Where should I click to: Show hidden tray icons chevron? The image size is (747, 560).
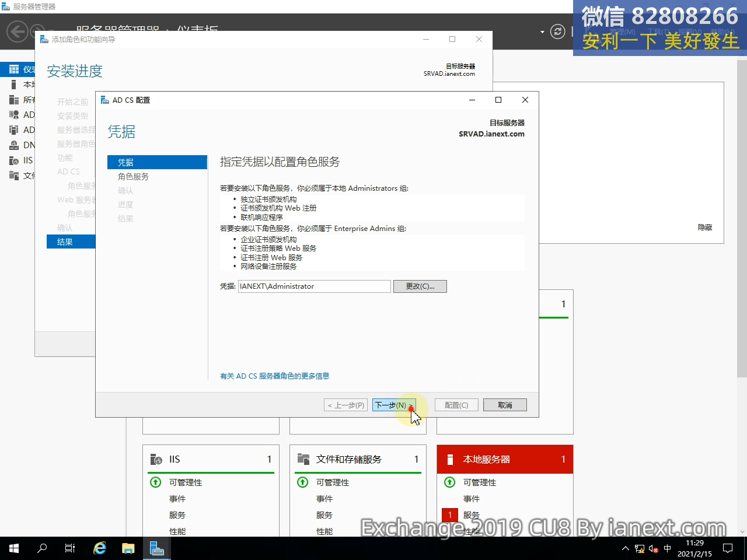point(626,548)
